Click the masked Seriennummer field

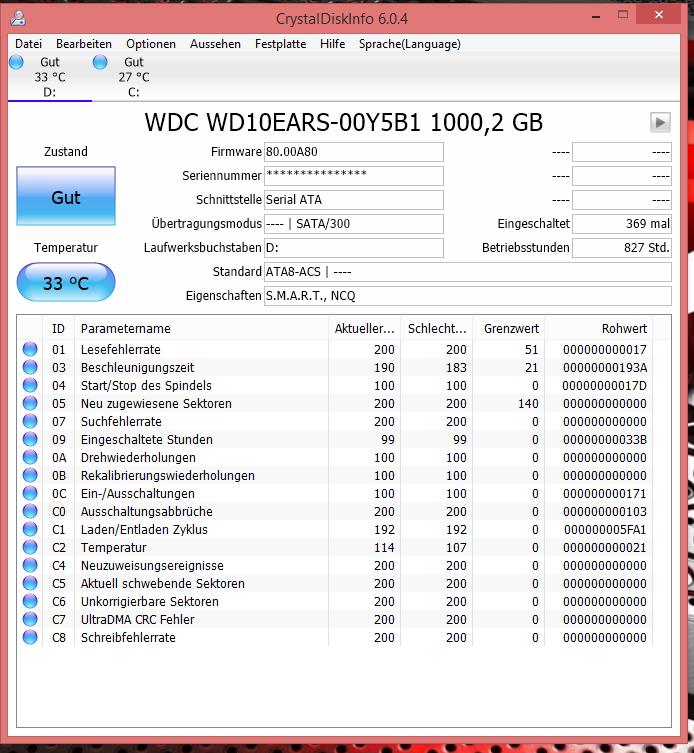353,176
